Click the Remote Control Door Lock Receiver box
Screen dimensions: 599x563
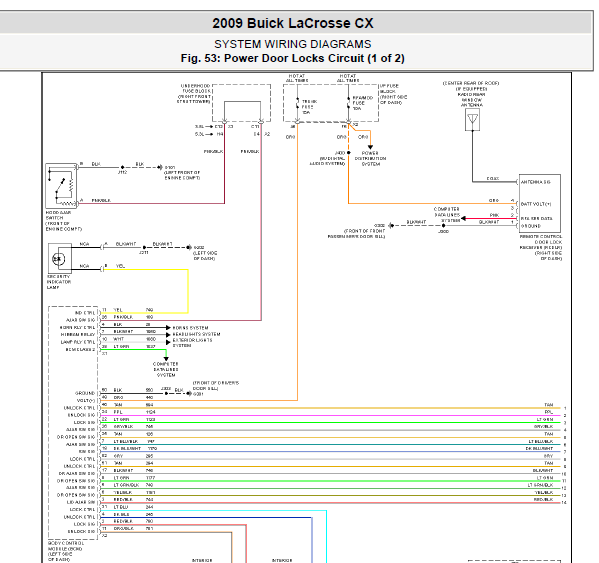[539, 204]
